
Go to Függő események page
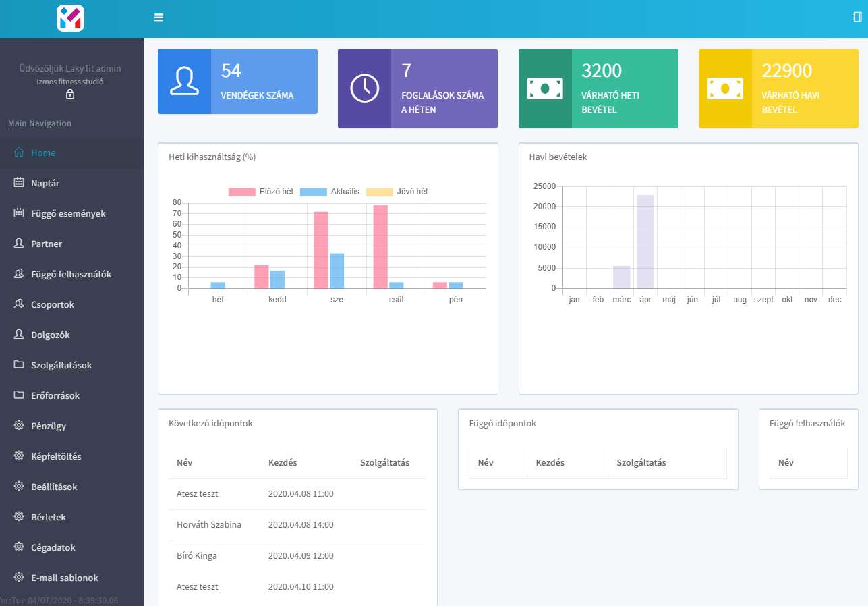point(72,213)
